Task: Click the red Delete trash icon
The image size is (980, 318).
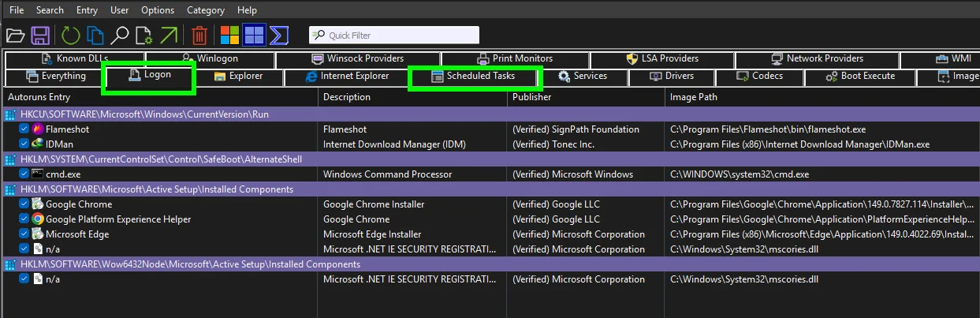Action: pyautogui.click(x=199, y=36)
